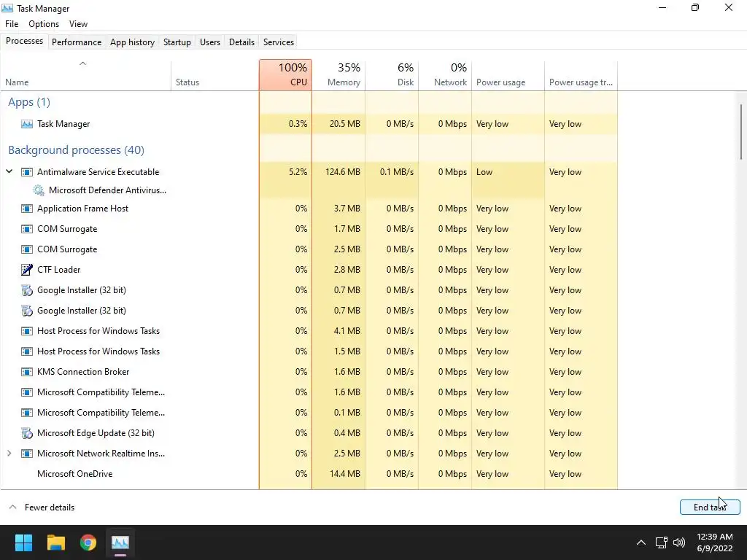Sort by the Status column header

click(x=215, y=75)
